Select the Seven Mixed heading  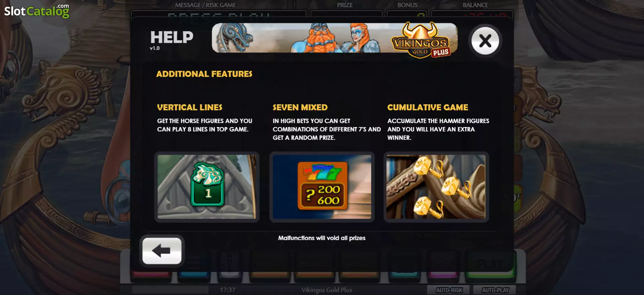(300, 107)
